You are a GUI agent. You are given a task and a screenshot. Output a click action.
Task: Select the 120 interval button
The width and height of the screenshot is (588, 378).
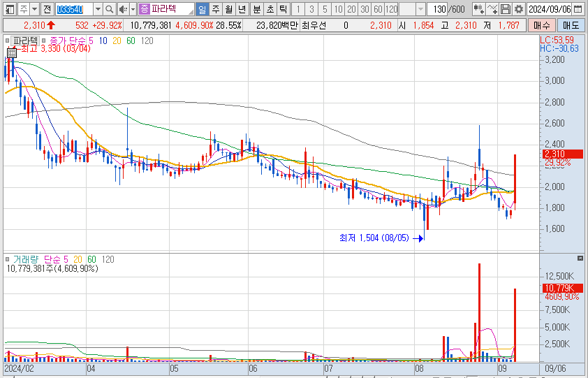(x=391, y=9)
